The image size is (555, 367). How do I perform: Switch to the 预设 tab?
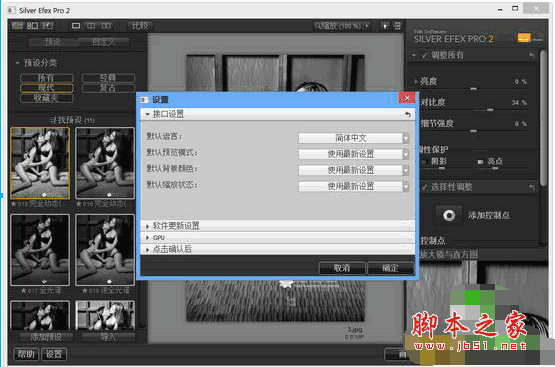click(52, 42)
